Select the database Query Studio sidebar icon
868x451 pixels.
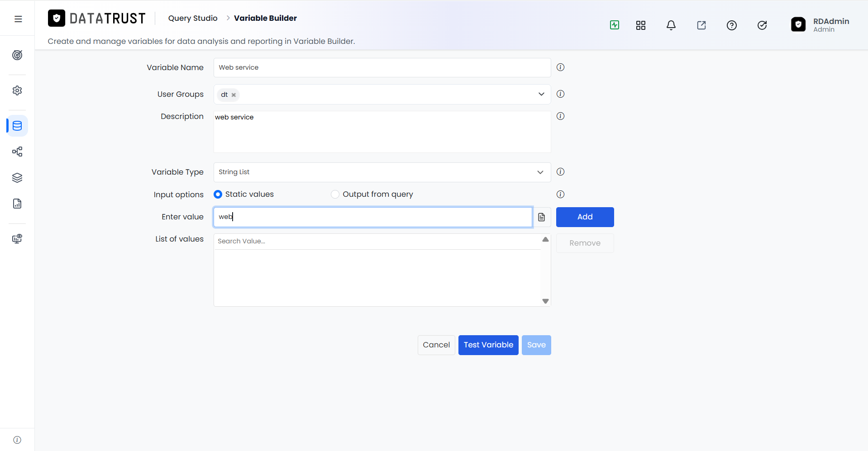pyautogui.click(x=17, y=126)
